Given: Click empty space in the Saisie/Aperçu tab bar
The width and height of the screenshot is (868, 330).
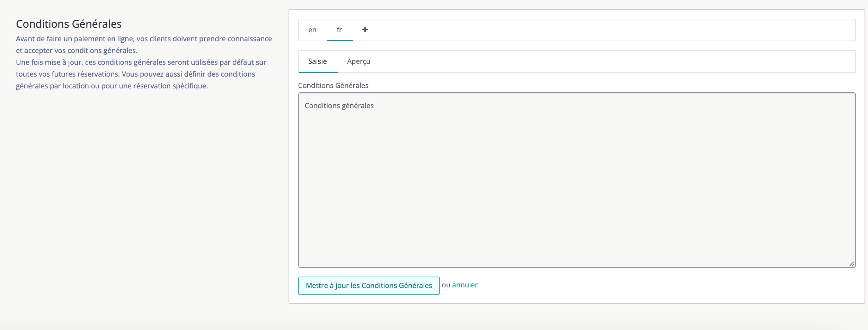Looking at the screenshot, I should pos(589,62).
